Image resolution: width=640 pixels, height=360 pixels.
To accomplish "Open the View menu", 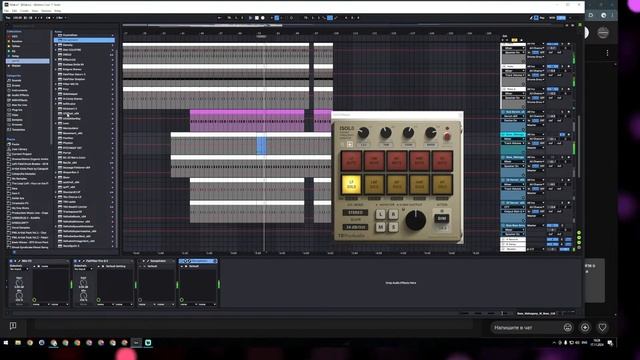I will (x=35, y=11).
